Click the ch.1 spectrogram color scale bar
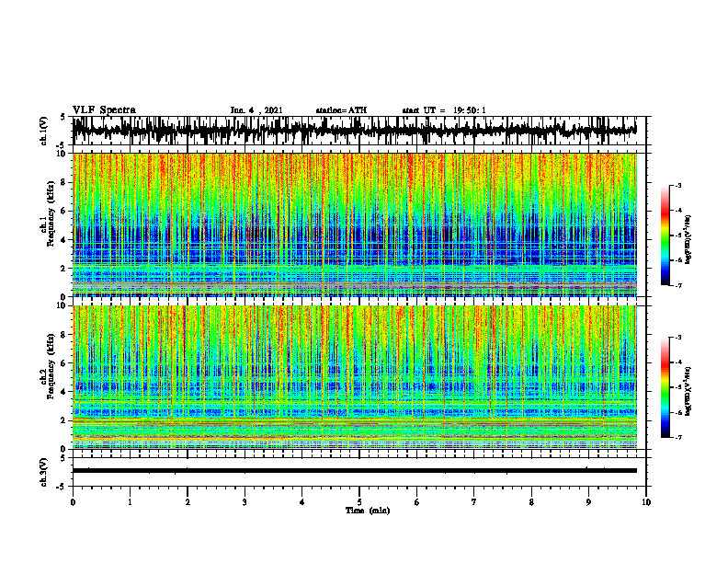The image size is (728, 563). point(665,236)
